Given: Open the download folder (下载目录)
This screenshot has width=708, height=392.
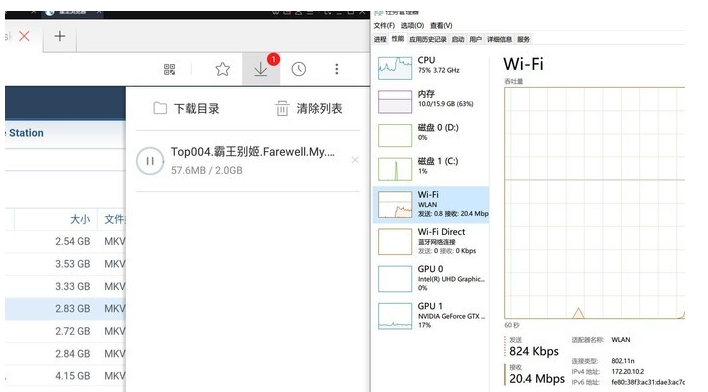Looking at the screenshot, I should (x=186, y=108).
